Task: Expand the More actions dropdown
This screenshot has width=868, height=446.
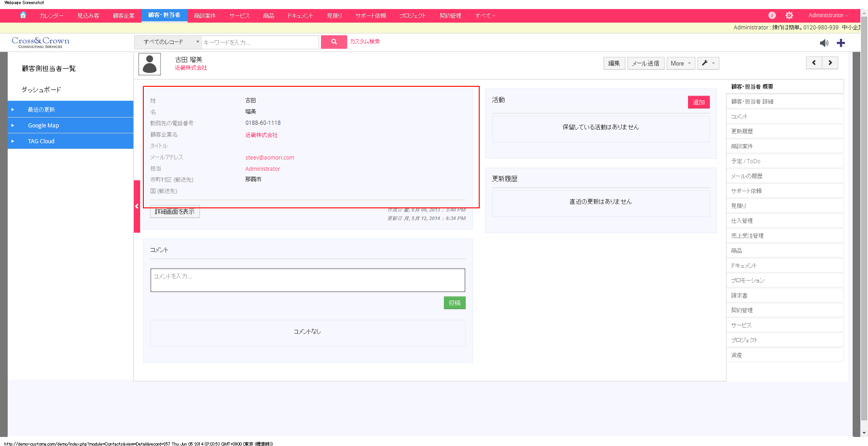Action: [680, 63]
